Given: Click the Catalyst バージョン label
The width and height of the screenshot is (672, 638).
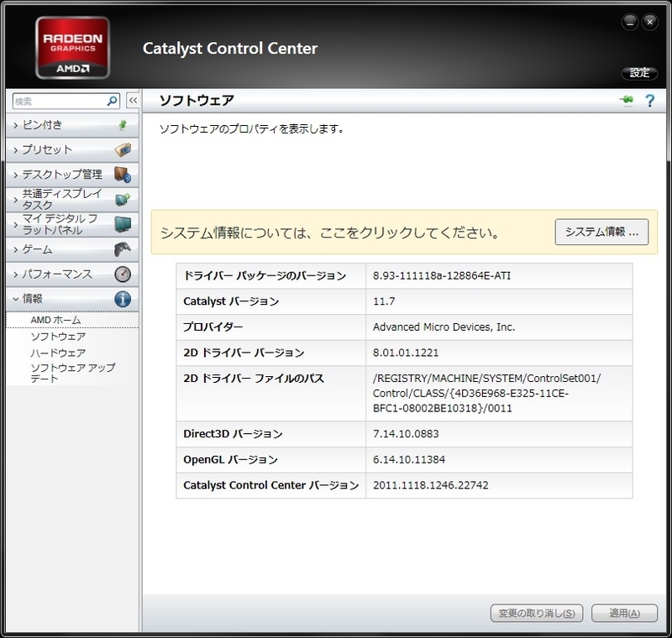Looking at the screenshot, I should coord(231,301).
